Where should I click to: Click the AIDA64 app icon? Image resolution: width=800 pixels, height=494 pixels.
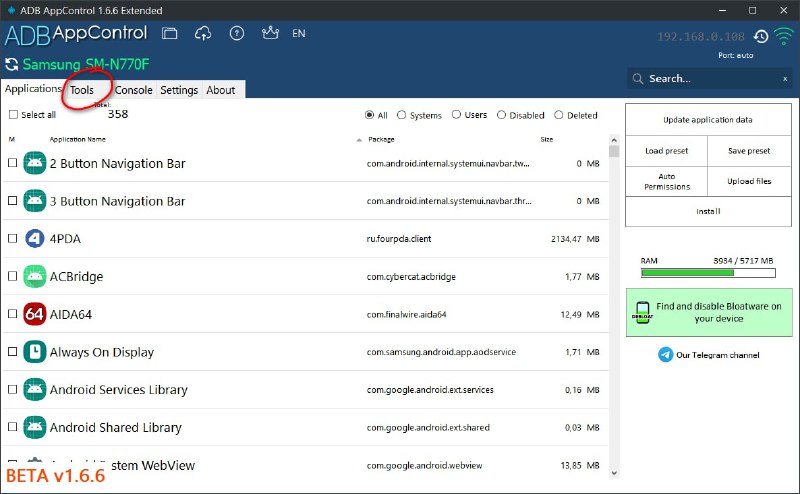click(35, 314)
